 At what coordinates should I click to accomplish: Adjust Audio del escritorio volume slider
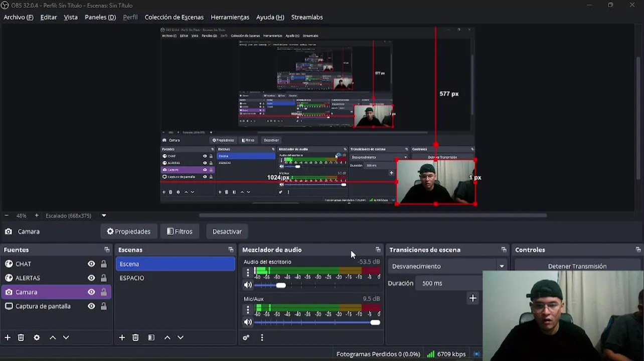click(281, 285)
